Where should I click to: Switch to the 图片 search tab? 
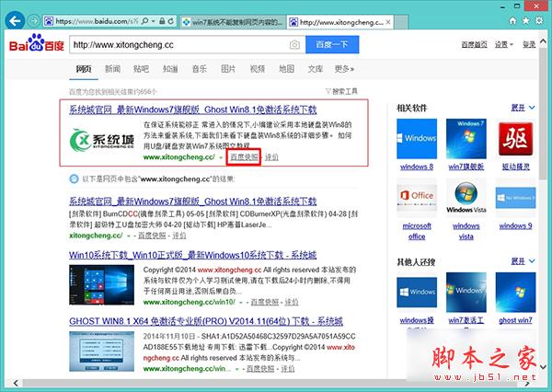pyautogui.click(x=228, y=69)
